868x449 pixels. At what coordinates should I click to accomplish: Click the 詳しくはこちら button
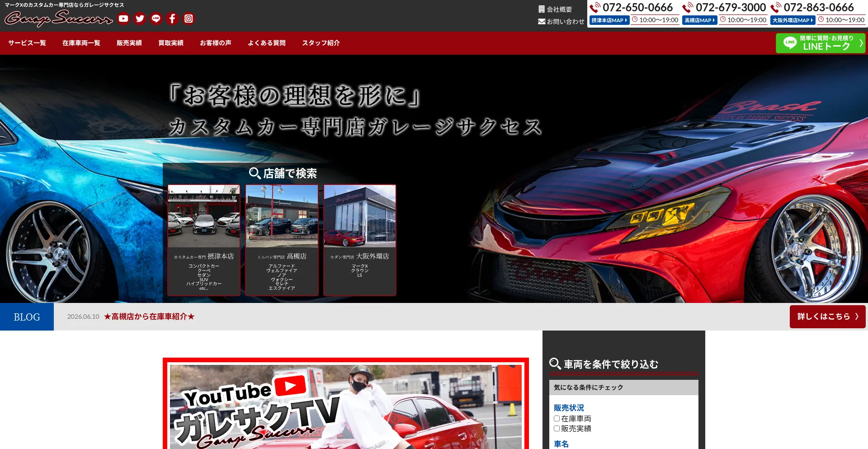pyautogui.click(x=828, y=317)
